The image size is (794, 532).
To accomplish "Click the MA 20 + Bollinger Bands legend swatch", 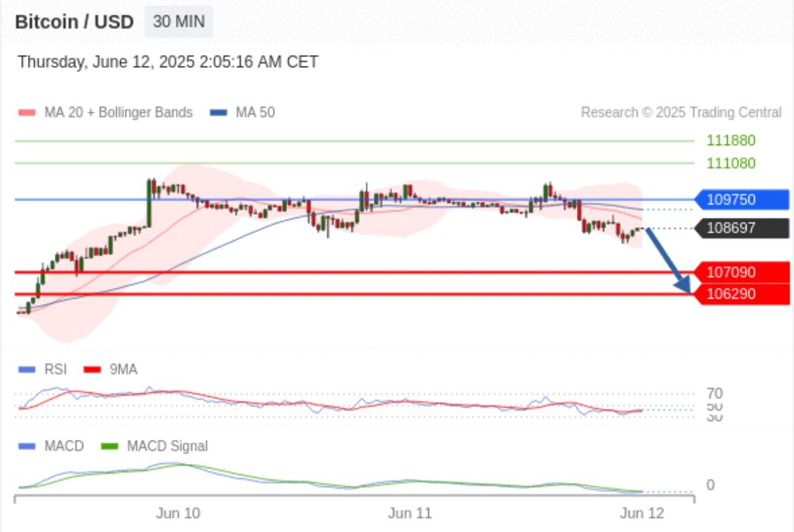I will [26, 113].
